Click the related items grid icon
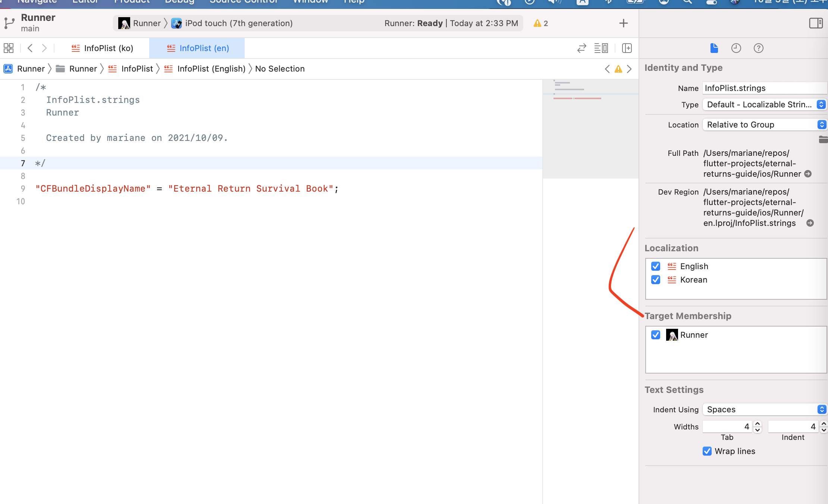 tap(9, 48)
